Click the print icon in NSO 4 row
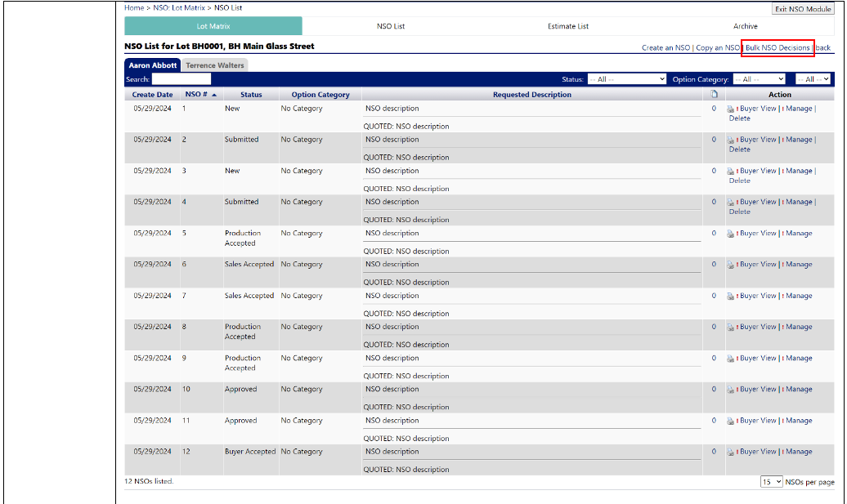This screenshot has width=847, height=504. 730,203
